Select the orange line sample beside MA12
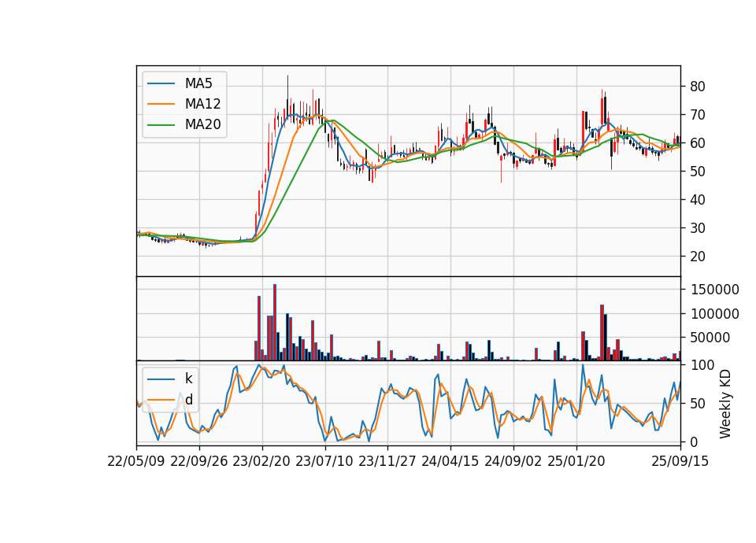This screenshot has width=756, height=543. 161,104
